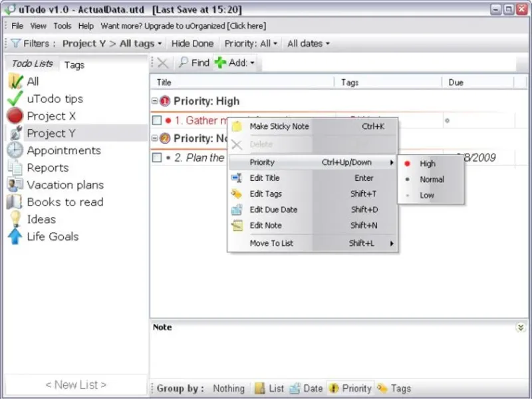Switch to the Todo Lists tab
532x399 pixels.
32,63
